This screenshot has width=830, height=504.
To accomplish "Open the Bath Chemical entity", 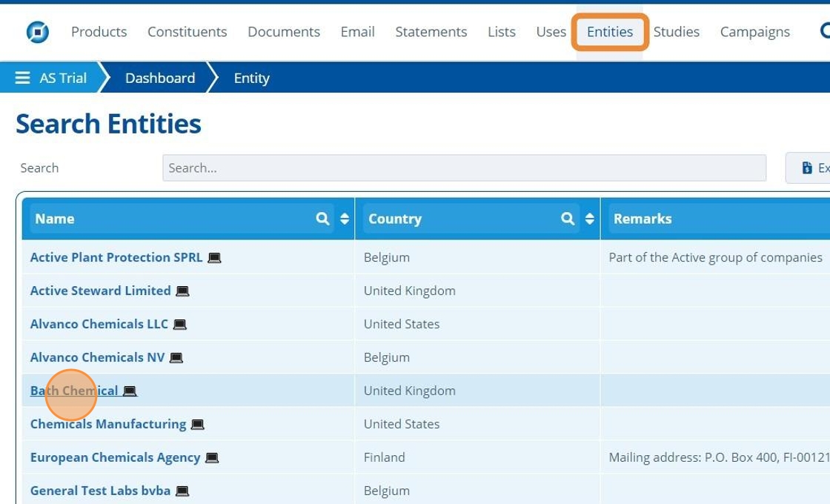I will point(74,391).
